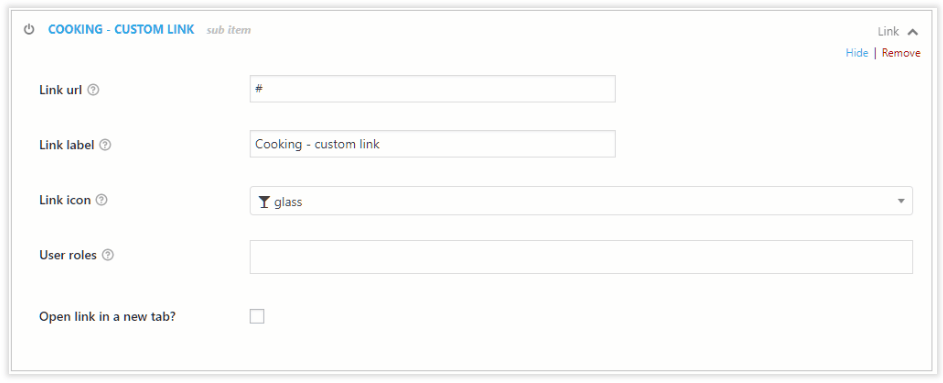
Task: Click the User roles field label
Action: tap(68, 255)
